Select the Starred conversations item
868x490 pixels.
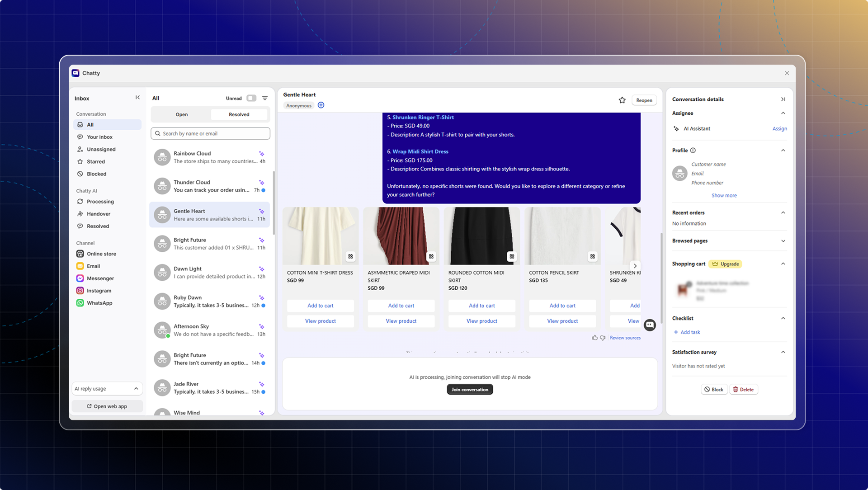point(95,161)
